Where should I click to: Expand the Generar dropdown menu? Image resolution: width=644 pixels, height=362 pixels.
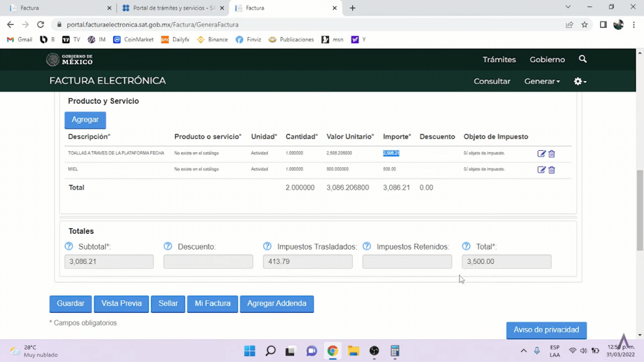[541, 81]
